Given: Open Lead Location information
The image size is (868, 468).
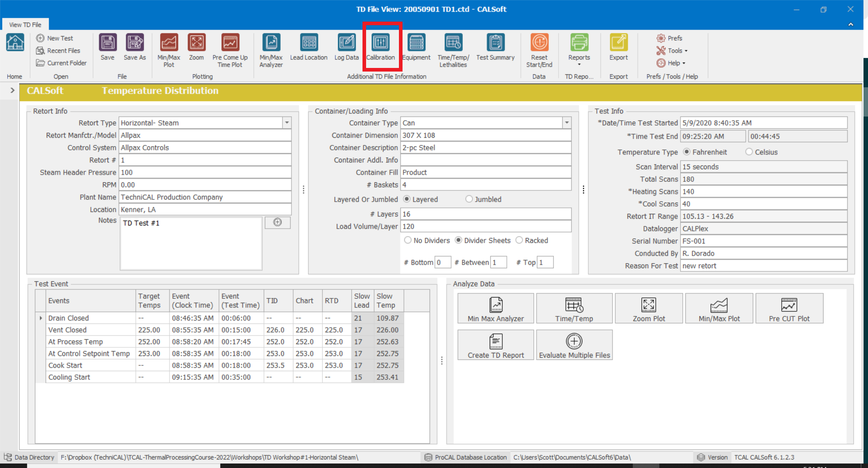Looking at the screenshot, I should (x=309, y=47).
